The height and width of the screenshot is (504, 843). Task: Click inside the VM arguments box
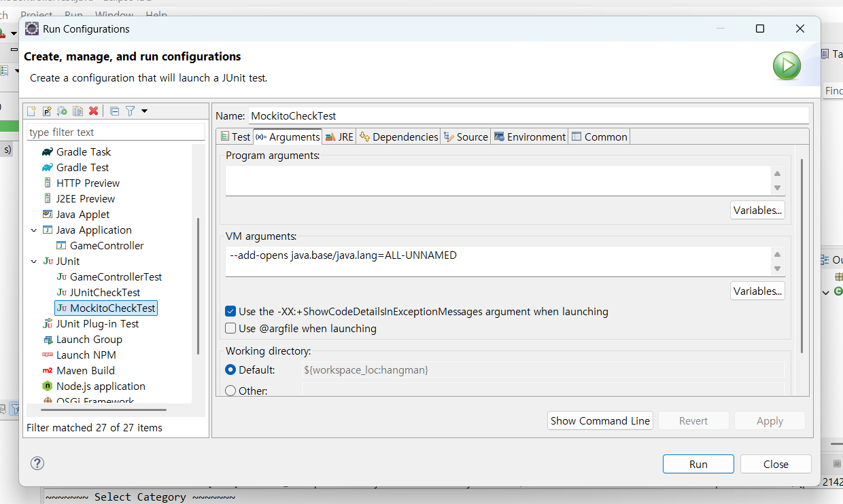[498, 262]
